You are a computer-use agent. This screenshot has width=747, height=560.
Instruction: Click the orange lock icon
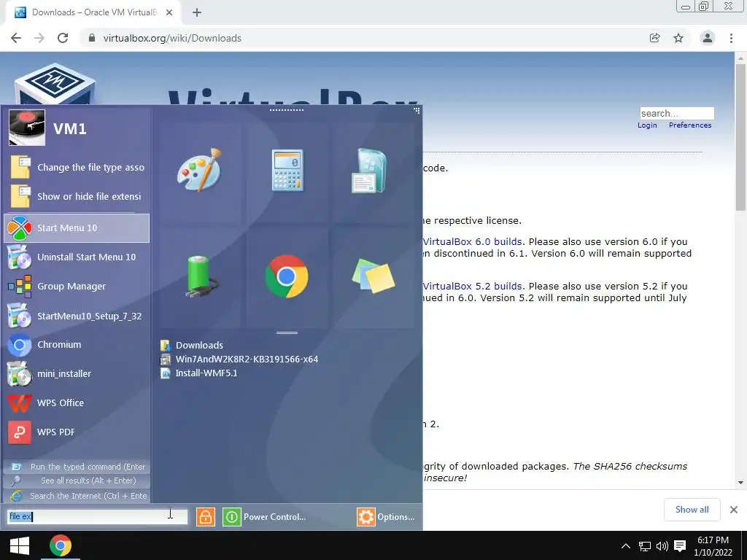click(x=205, y=517)
